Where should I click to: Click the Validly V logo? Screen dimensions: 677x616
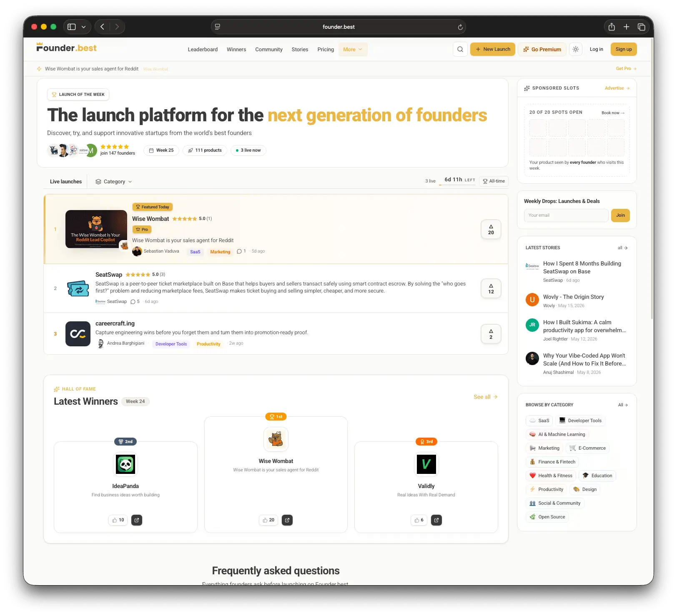426,464
